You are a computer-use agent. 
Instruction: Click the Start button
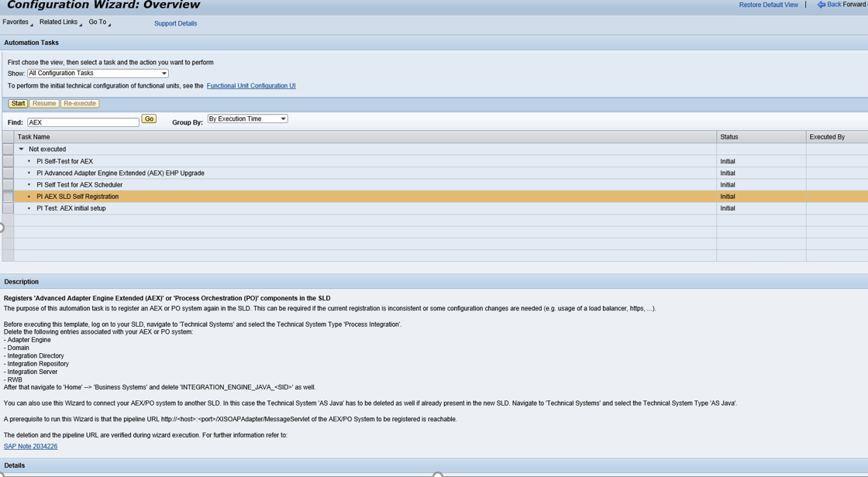19,104
